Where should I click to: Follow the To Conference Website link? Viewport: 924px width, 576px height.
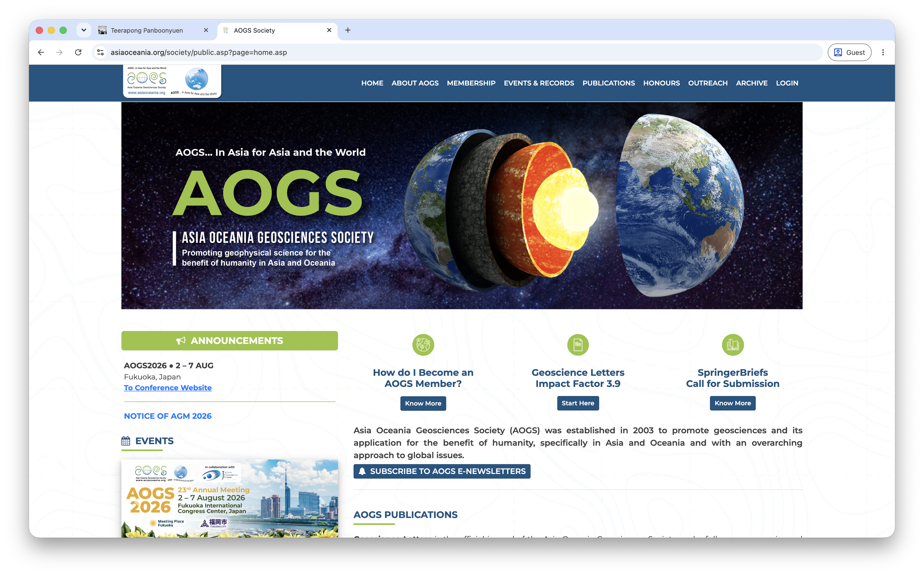(x=167, y=387)
